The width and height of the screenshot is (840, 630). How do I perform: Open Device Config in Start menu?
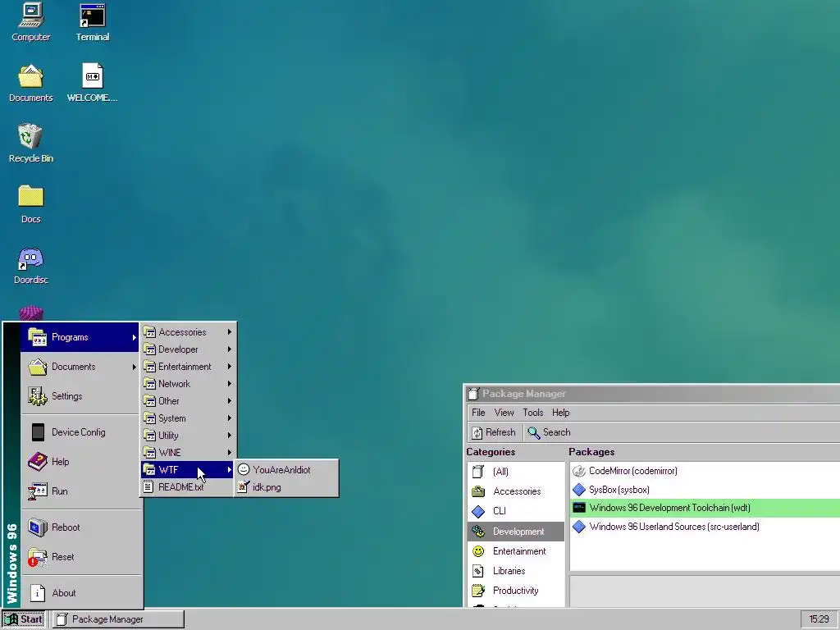tap(80, 432)
